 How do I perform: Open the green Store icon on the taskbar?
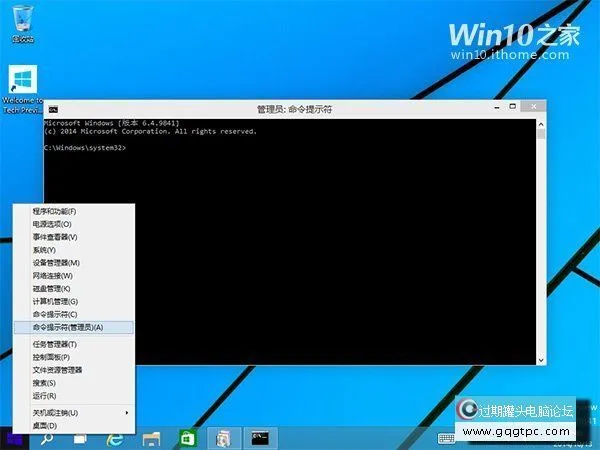click(x=186, y=438)
